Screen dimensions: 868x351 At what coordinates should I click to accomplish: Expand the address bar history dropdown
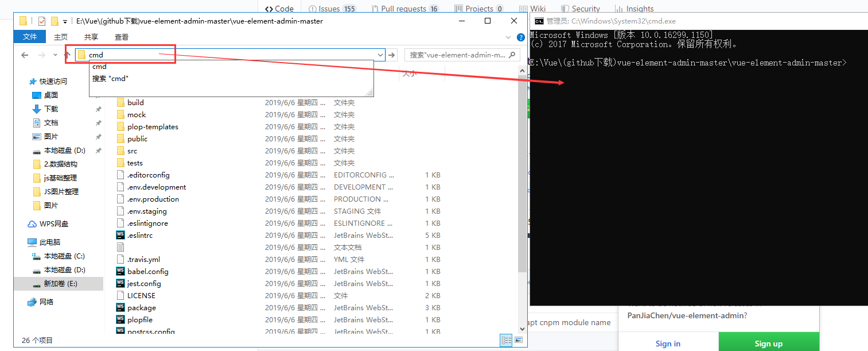(x=380, y=55)
